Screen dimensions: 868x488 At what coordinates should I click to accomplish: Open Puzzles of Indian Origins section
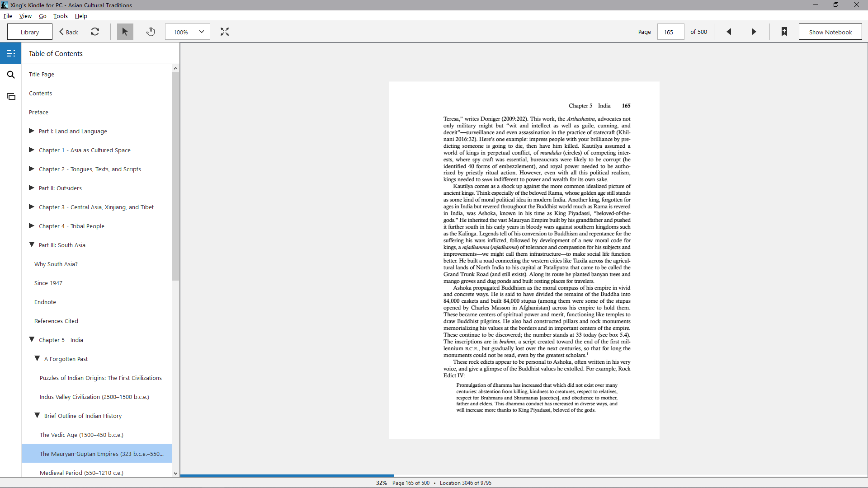tap(101, 378)
